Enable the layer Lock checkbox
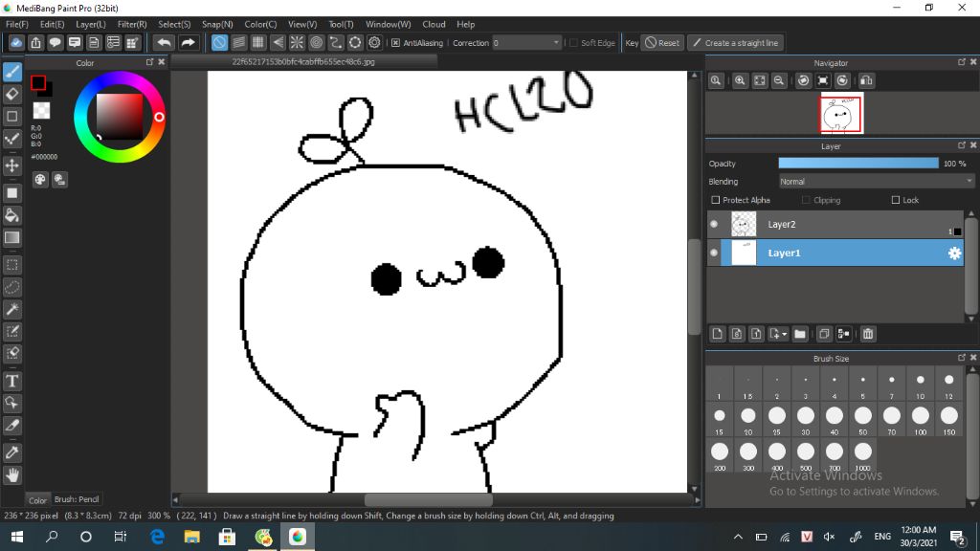This screenshot has width=980, height=551. tap(896, 200)
